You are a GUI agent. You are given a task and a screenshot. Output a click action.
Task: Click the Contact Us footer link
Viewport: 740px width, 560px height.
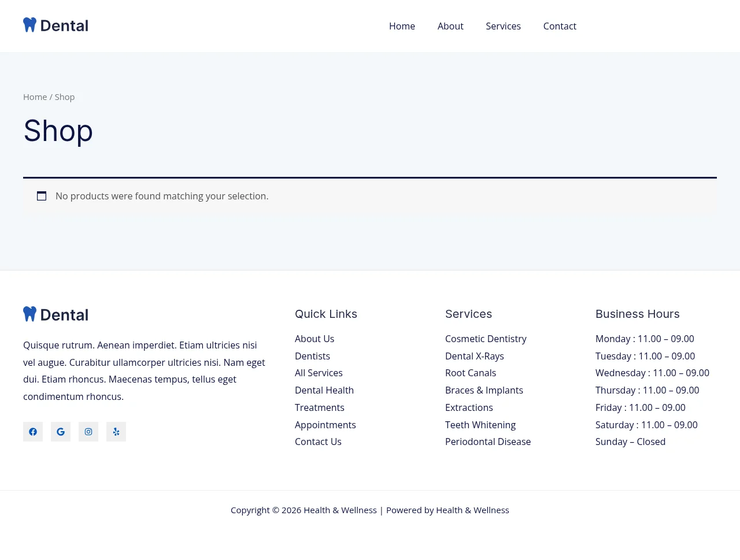click(x=318, y=442)
